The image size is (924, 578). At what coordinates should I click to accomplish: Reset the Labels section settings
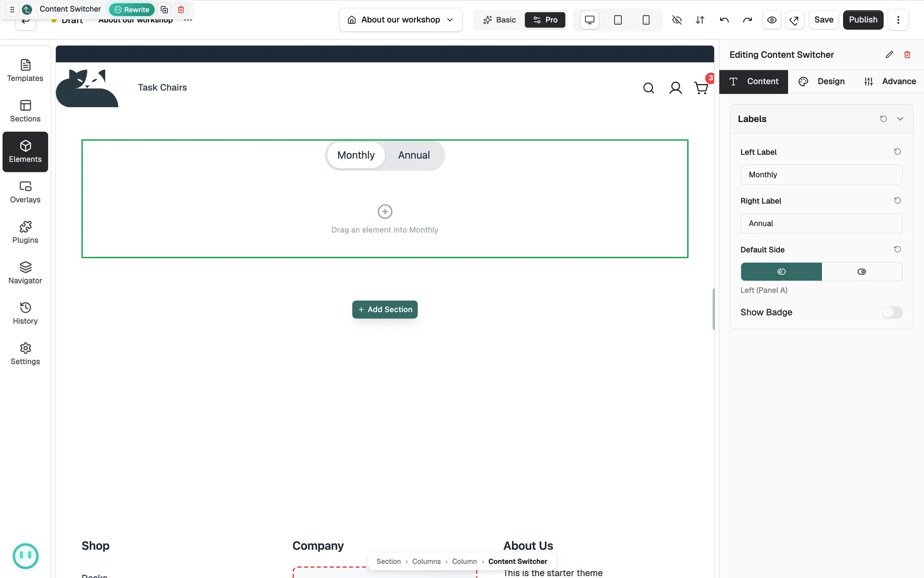pos(883,119)
